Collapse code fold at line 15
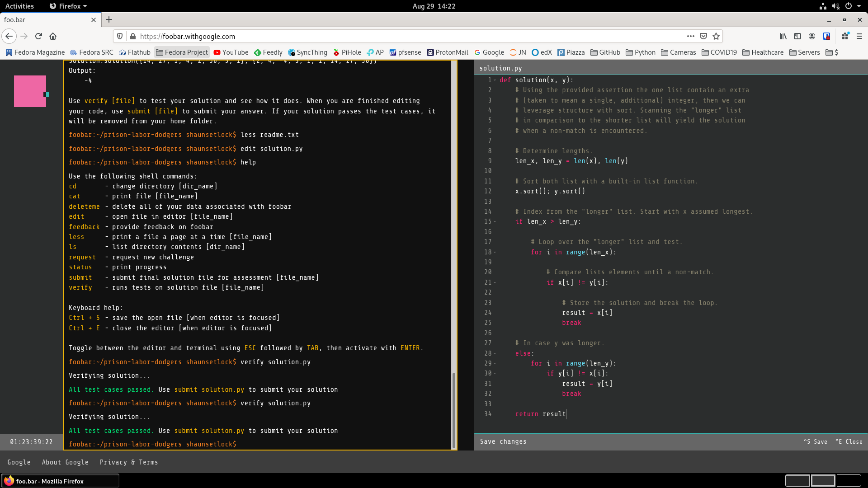This screenshot has height=488, width=868. (x=495, y=222)
